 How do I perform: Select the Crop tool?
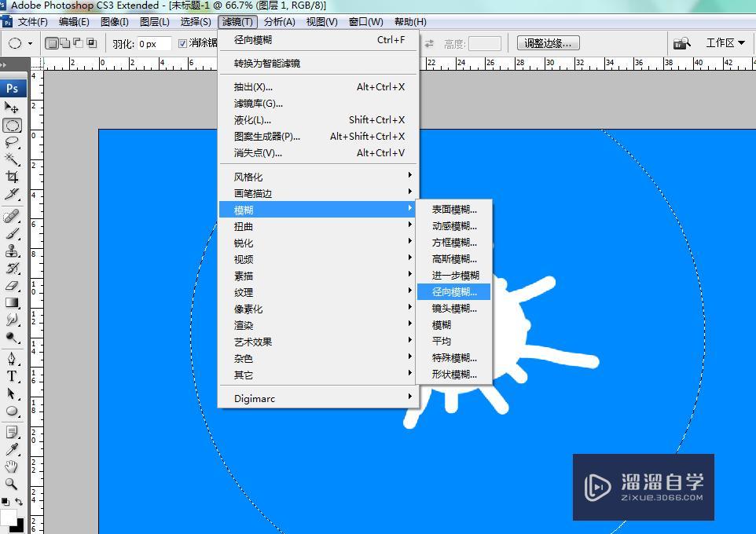tap(12, 177)
